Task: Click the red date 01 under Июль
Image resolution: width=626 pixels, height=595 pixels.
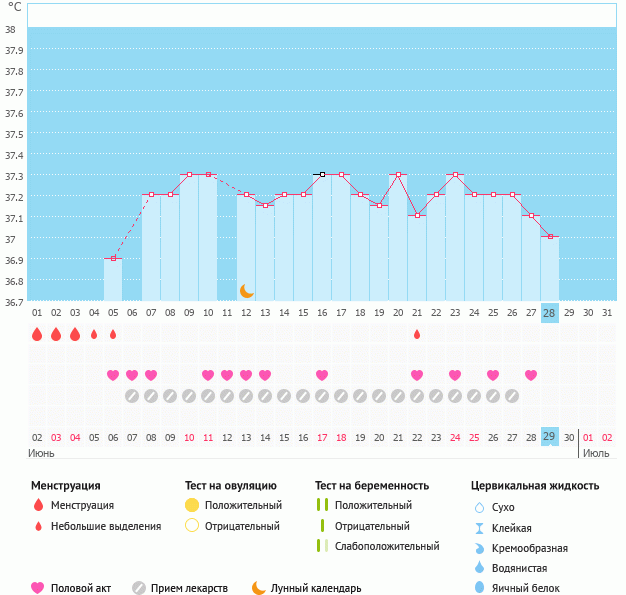Action: click(588, 437)
